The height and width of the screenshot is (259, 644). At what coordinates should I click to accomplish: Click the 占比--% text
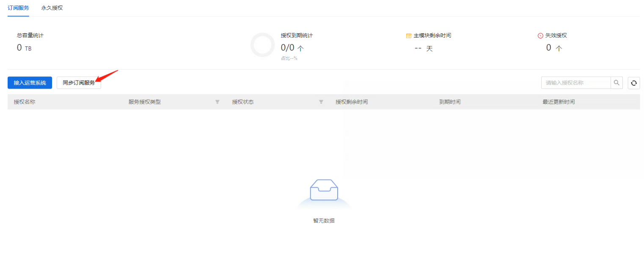click(289, 58)
